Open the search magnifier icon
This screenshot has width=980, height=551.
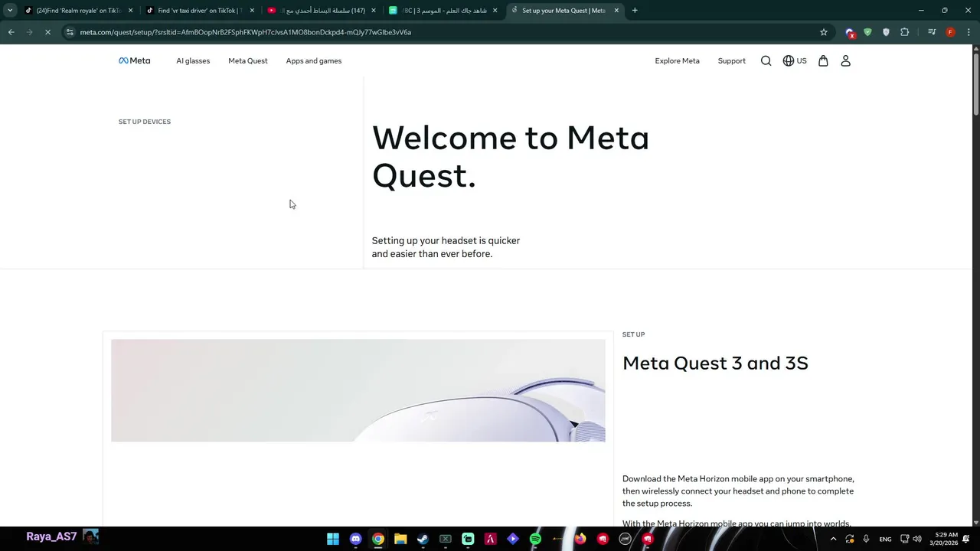[766, 60]
